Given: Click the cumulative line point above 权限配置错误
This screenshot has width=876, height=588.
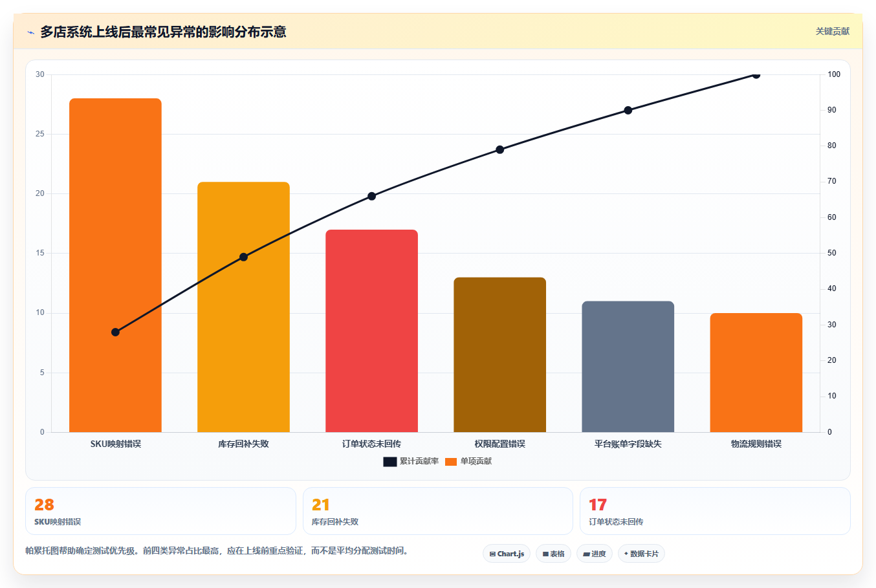Looking at the screenshot, I should (x=499, y=149).
